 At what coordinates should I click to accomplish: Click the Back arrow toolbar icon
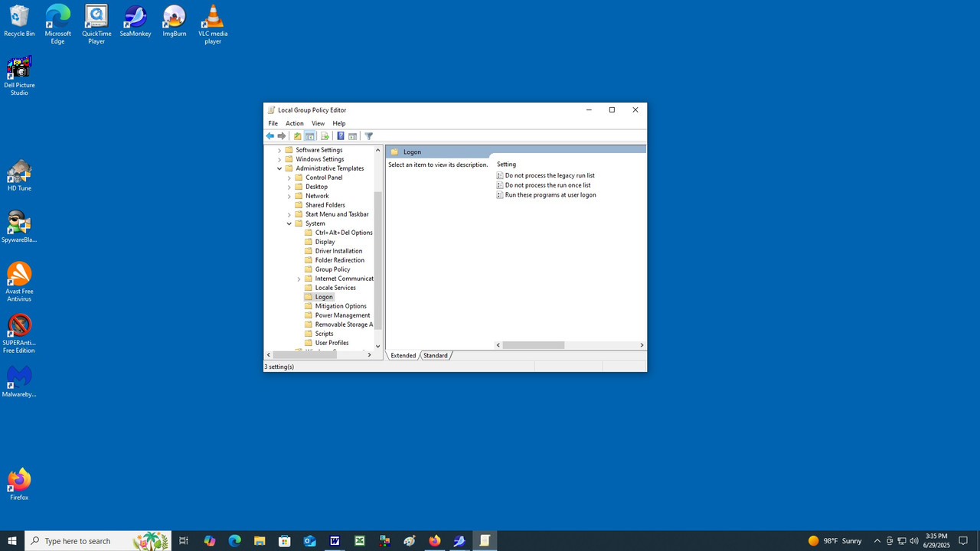[x=269, y=136]
